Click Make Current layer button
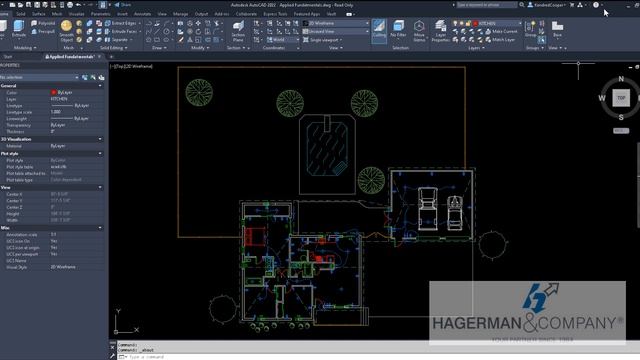Screen dimensions: 640x360 [x=501, y=31]
